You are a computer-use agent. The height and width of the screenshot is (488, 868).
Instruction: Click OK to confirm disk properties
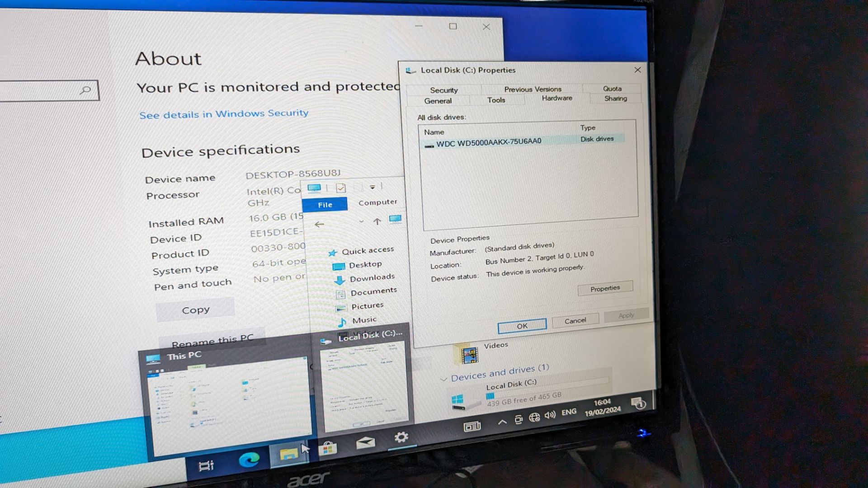[521, 325]
